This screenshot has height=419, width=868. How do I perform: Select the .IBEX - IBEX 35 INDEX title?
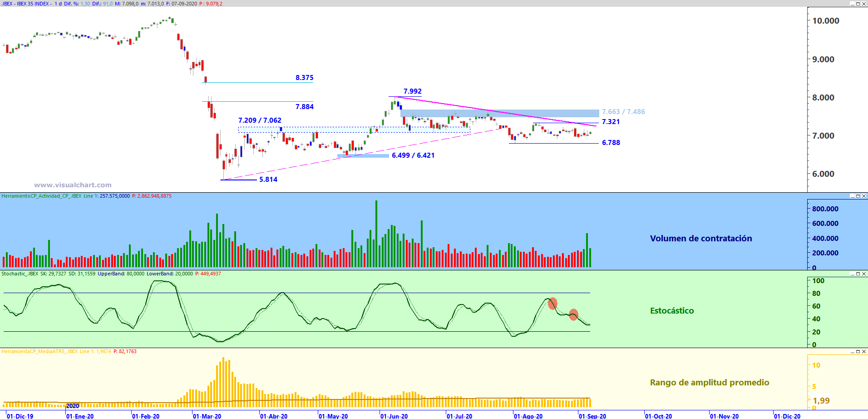click(25, 4)
